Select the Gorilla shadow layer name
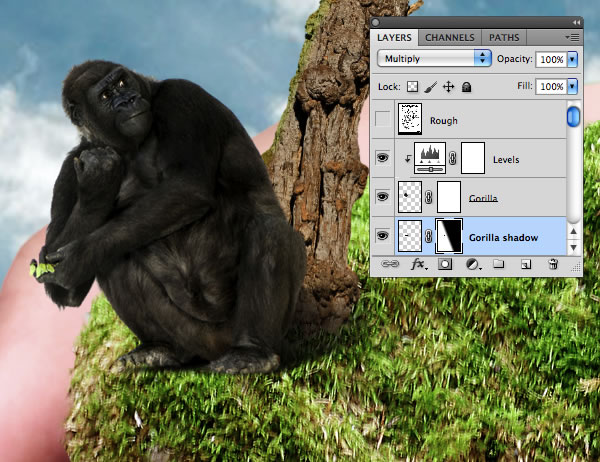Screen dimensions: 600x462 click(x=503, y=237)
